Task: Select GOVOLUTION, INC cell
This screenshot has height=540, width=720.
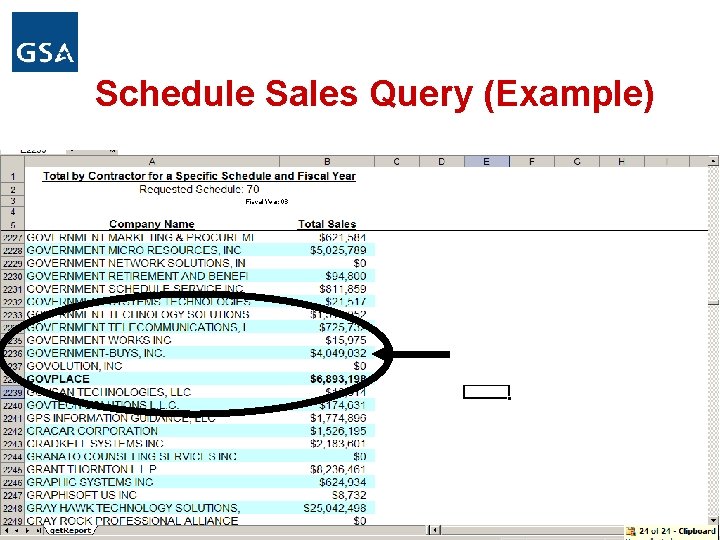Action: click(152, 366)
